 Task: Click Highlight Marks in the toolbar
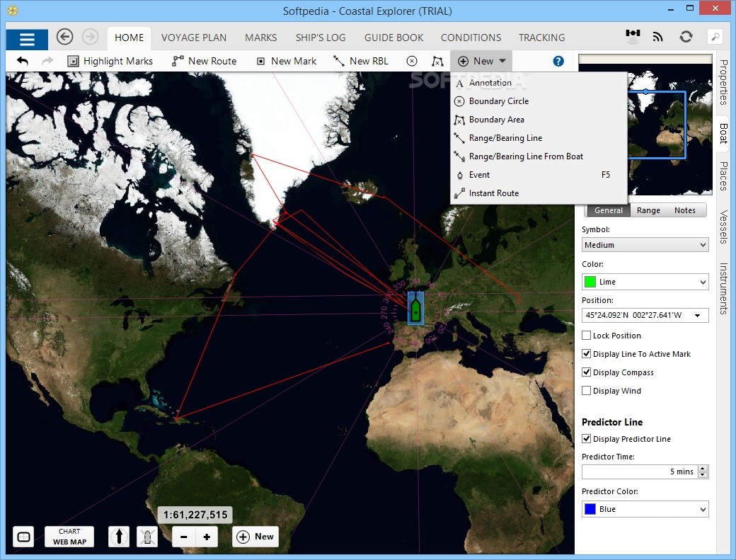[110, 61]
